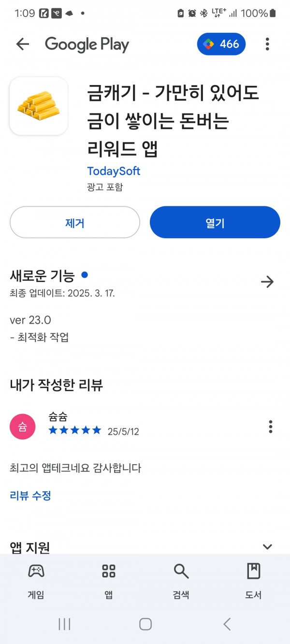Tap the 열기 open button
Image resolution: width=290 pixels, height=644 pixels.
(x=215, y=223)
